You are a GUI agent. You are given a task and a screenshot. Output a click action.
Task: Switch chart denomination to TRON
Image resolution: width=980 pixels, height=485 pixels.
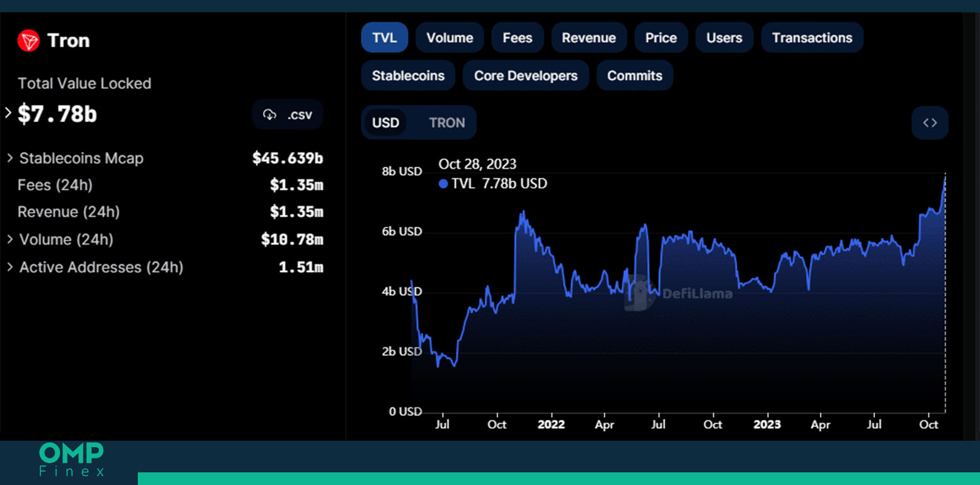(x=447, y=123)
